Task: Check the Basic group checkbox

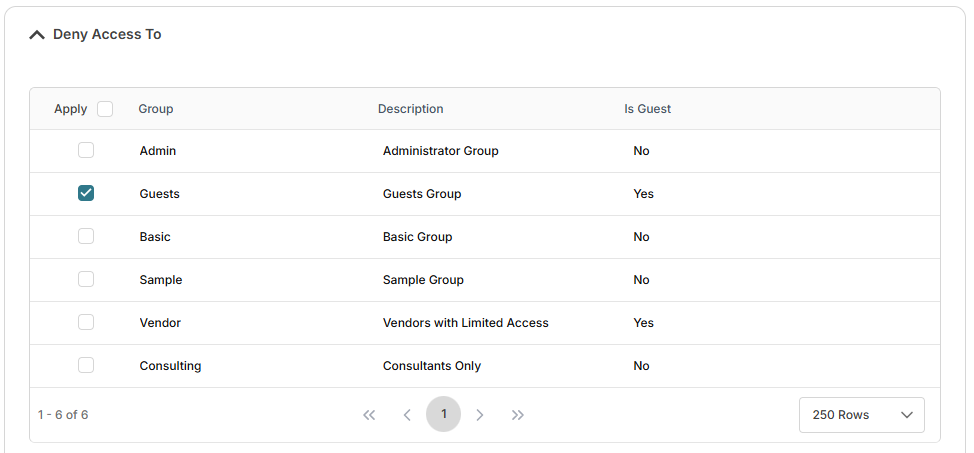Action: click(86, 237)
